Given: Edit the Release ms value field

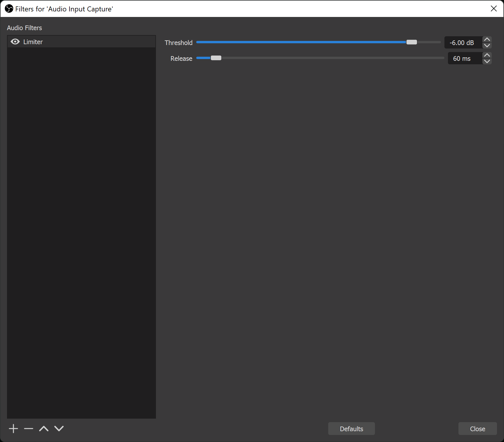Looking at the screenshot, I should [x=462, y=58].
